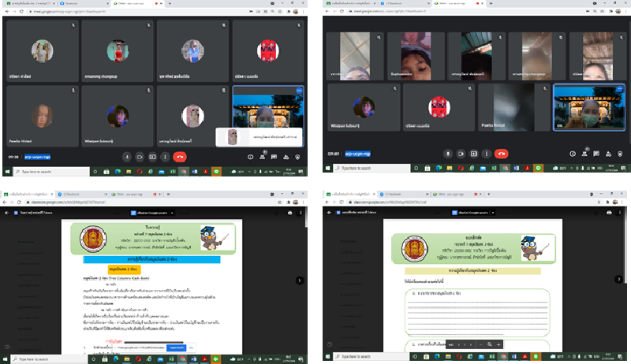Zoom in on the แบบฝึกหัด page
This screenshot has height=364, width=631.
pyautogui.click(x=499, y=344)
